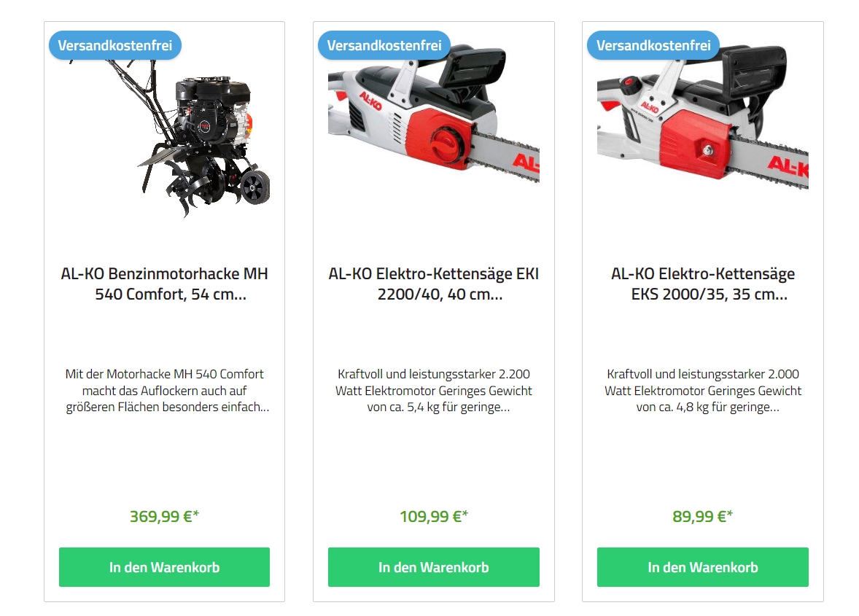This screenshot has height=616, width=859.
Task: Click the Versandkostenfrei badge on EKS 2000/35
Action: point(653,45)
